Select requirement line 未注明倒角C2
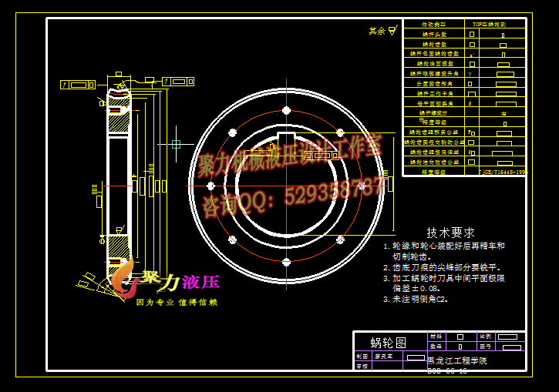This screenshot has width=559, height=392. click(x=420, y=299)
